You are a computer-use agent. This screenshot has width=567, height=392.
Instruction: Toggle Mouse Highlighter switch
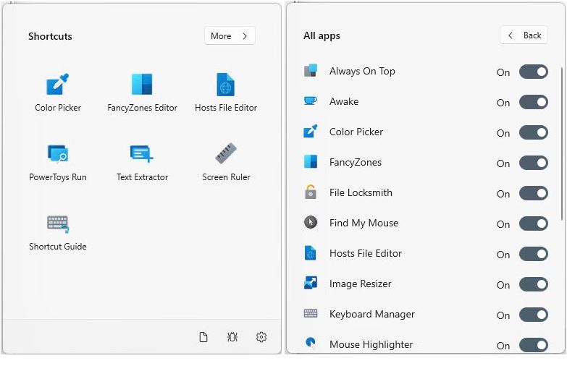coord(534,345)
